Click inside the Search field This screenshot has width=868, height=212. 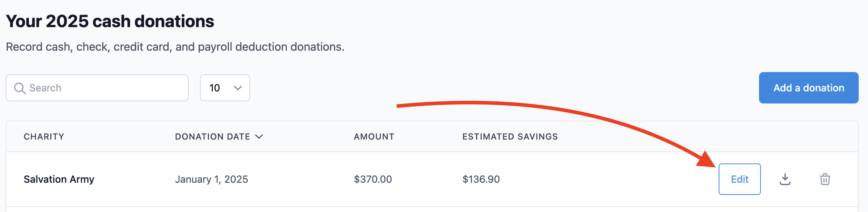(x=98, y=88)
